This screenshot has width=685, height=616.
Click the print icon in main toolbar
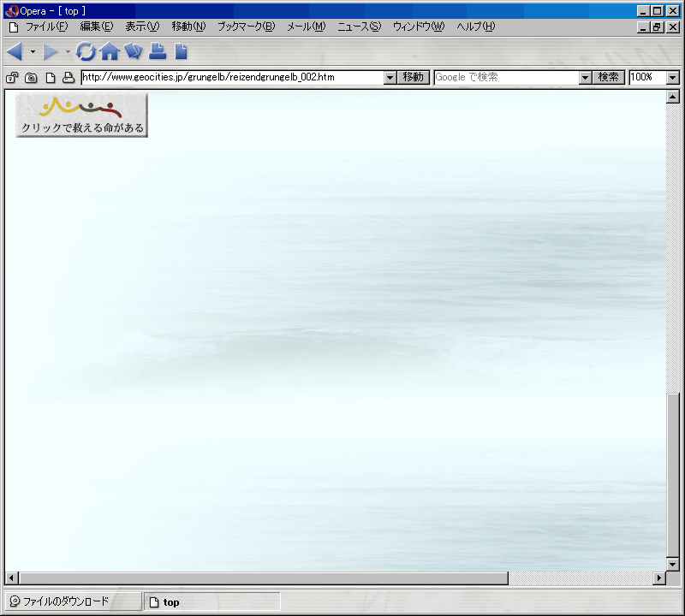click(x=158, y=51)
